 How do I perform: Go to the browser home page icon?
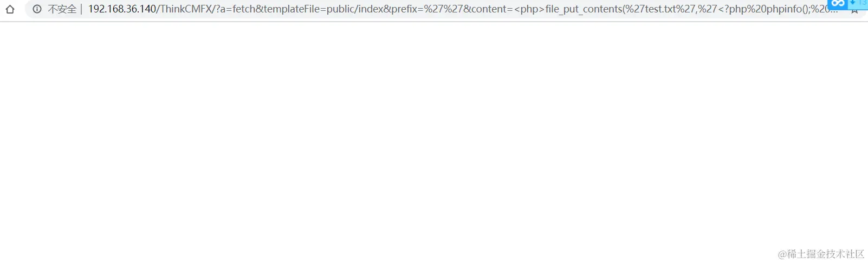click(10, 9)
